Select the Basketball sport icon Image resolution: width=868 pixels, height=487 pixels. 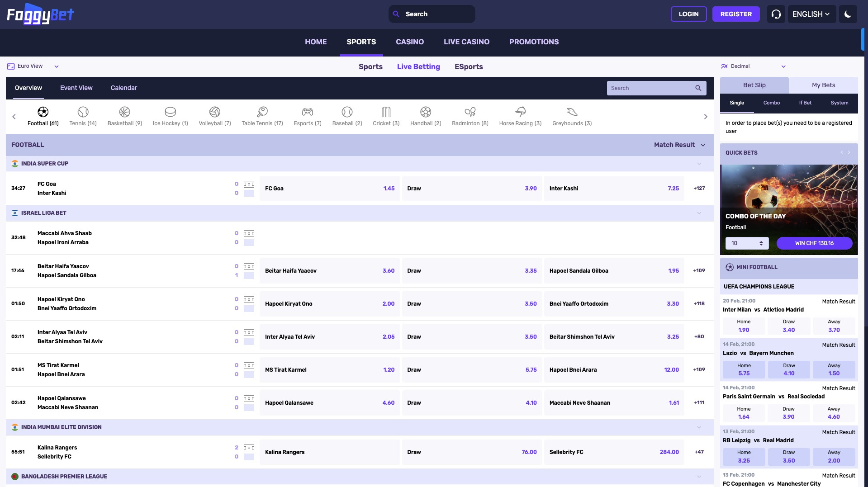[x=124, y=112]
